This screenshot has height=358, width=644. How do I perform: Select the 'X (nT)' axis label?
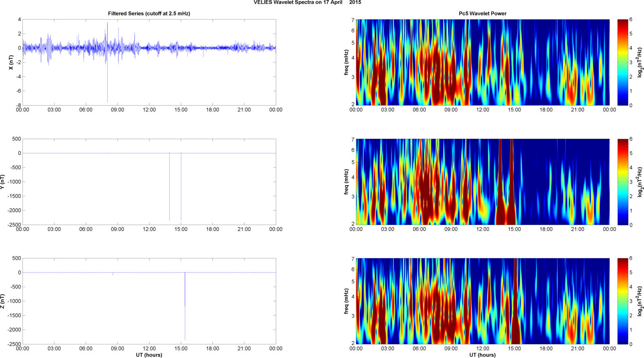pos(11,62)
